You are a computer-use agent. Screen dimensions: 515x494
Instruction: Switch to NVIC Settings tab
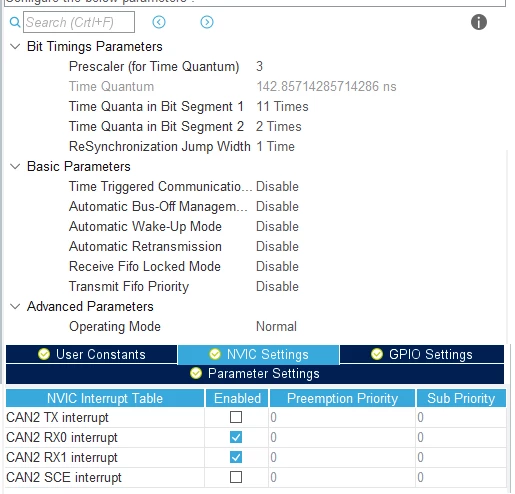coord(258,354)
